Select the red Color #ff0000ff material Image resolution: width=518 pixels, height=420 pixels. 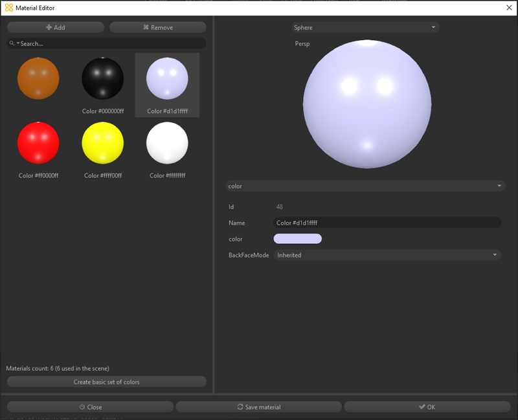[x=38, y=149]
